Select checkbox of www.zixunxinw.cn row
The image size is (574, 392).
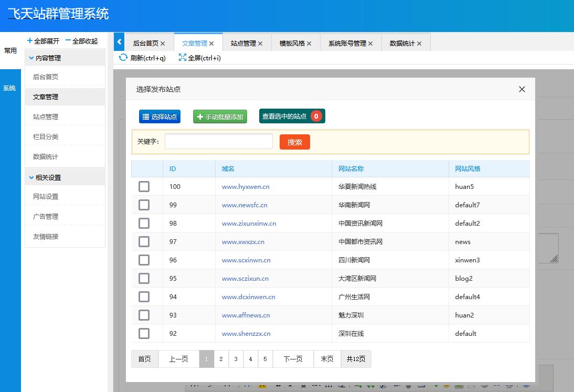pyautogui.click(x=144, y=223)
